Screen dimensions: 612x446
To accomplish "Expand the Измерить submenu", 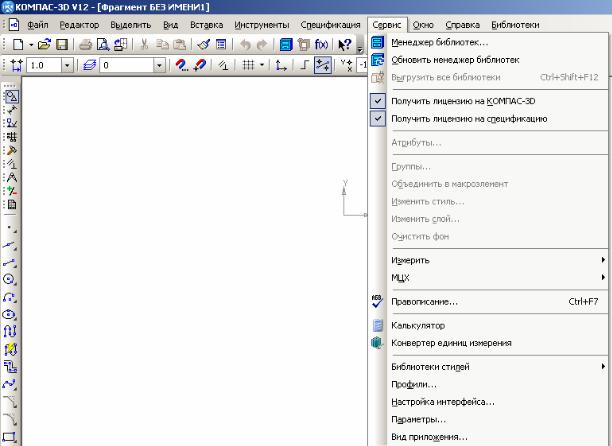I will pos(488,260).
